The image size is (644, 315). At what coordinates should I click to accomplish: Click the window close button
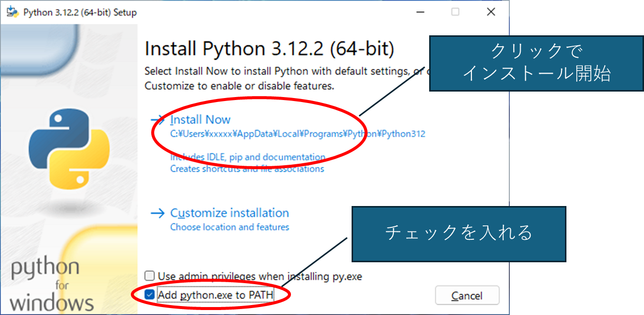coord(491,12)
